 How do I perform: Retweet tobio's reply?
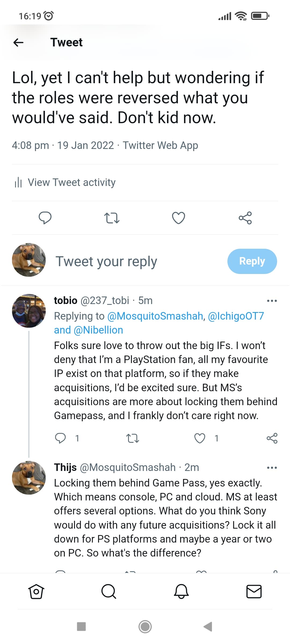coord(132,438)
